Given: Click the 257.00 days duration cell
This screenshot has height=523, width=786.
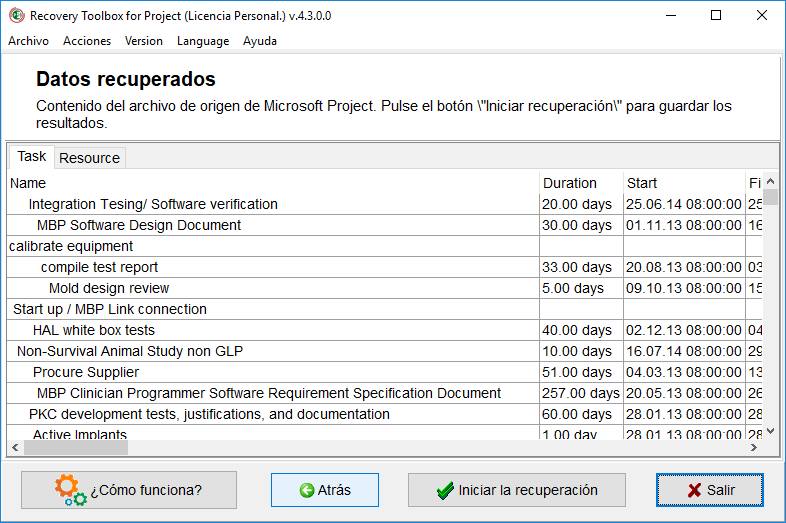Looking at the screenshot, I should click(x=581, y=394).
